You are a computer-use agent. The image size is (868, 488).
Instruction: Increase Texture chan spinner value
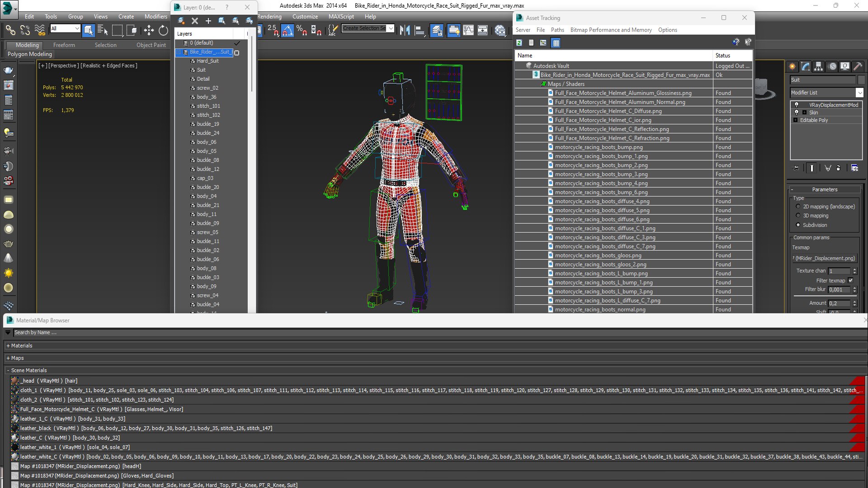click(x=854, y=269)
